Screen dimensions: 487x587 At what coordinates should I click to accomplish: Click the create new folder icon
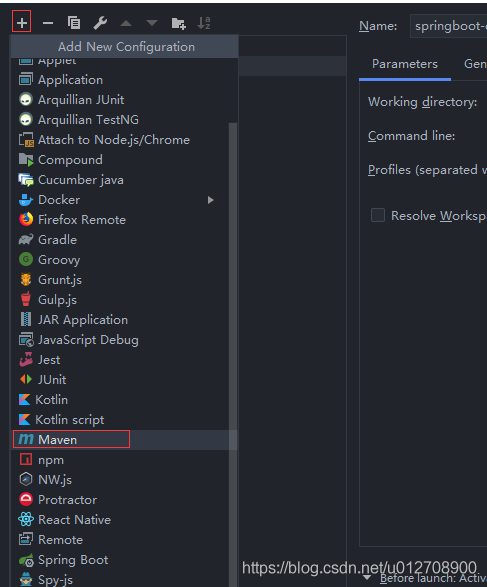(179, 23)
